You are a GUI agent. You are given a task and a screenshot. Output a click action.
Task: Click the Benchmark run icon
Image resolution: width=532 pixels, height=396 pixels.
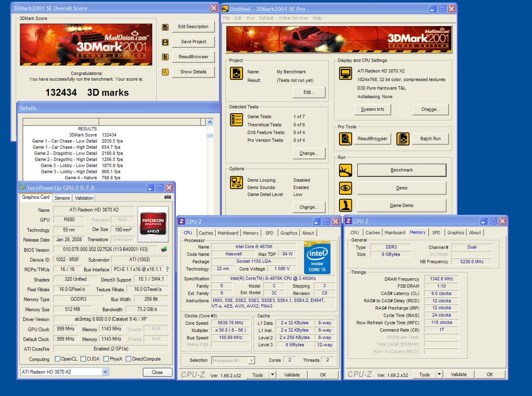(x=346, y=170)
